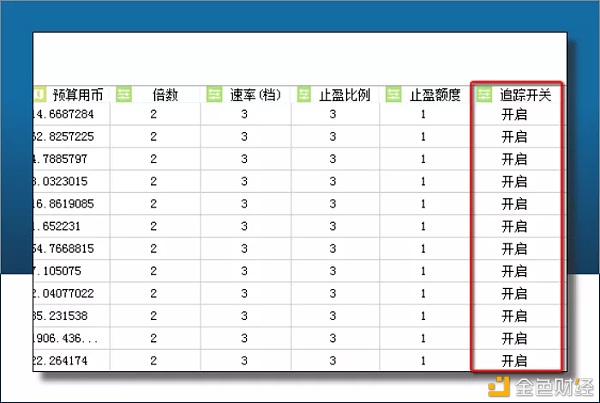Image resolution: width=600 pixels, height=403 pixels.
Task: Click 止盈额度 value 1 in 14.6687284 row
Action: point(423,114)
